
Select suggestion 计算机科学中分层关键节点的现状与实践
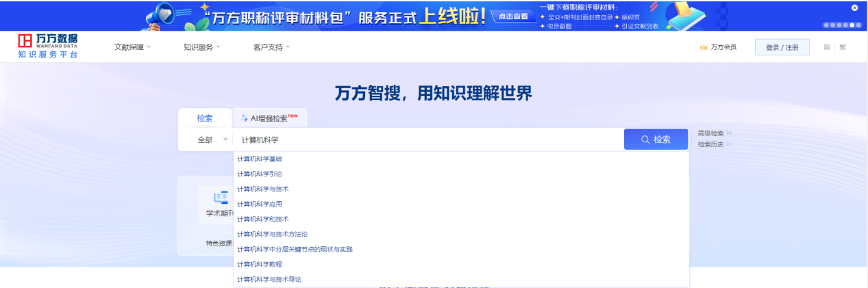pyautogui.click(x=461, y=249)
